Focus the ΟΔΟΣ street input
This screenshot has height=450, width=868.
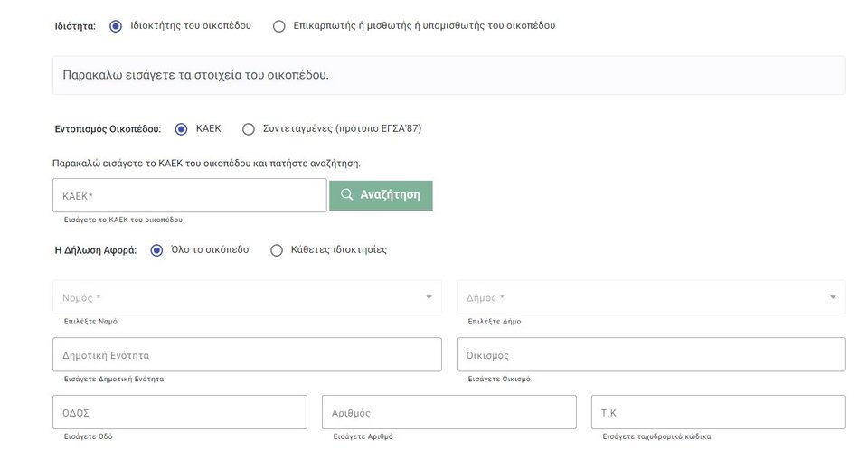pyautogui.click(x=180, y=412)
